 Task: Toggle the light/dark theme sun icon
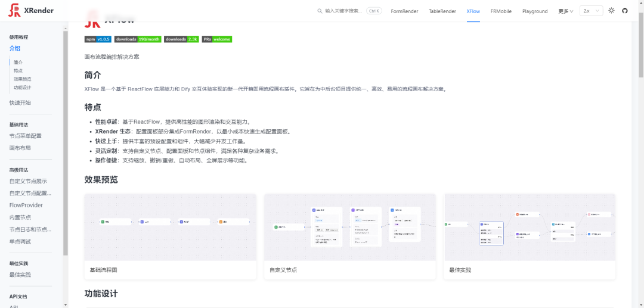pos(612,11)
